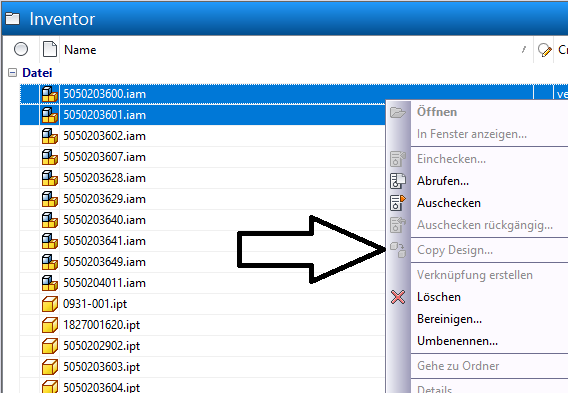Click the Abrufen get-file icon

click(398, 181)
